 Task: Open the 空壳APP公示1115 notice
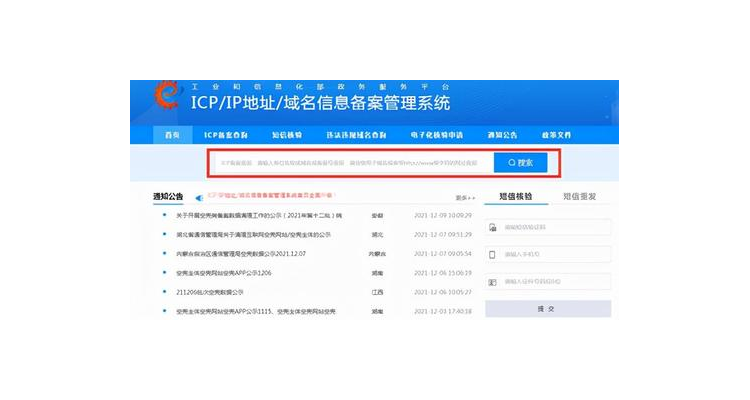tap(256, 311)
